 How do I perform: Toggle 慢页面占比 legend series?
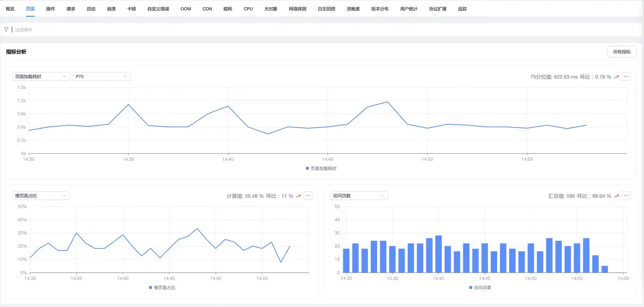pos(162,288)
